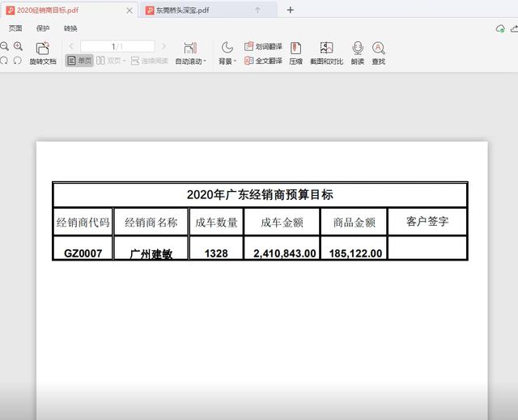Click the 压缩 compress tool
The height and width of the screenshot is (420, 518).
(295, 53)
